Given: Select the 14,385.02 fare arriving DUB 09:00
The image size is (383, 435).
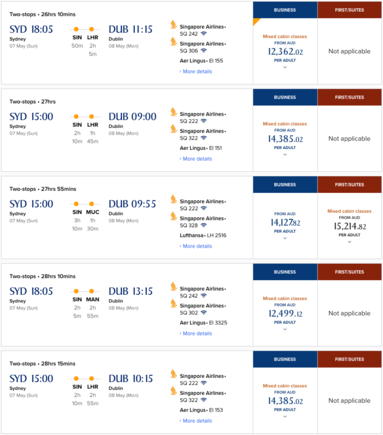Looking at the screenshot, I should click(x=285, y=139).
